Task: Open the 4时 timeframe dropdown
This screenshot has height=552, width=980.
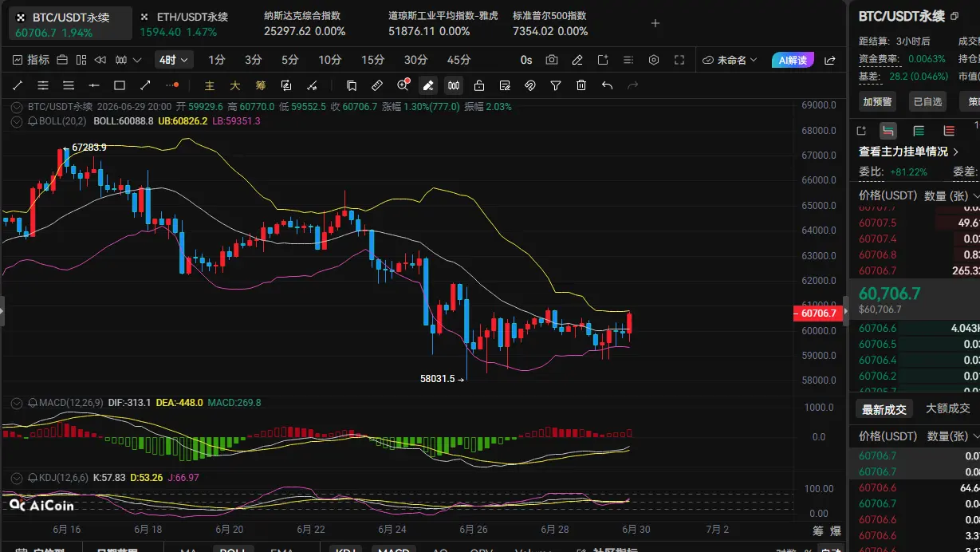Action: (x=175, y=60)
